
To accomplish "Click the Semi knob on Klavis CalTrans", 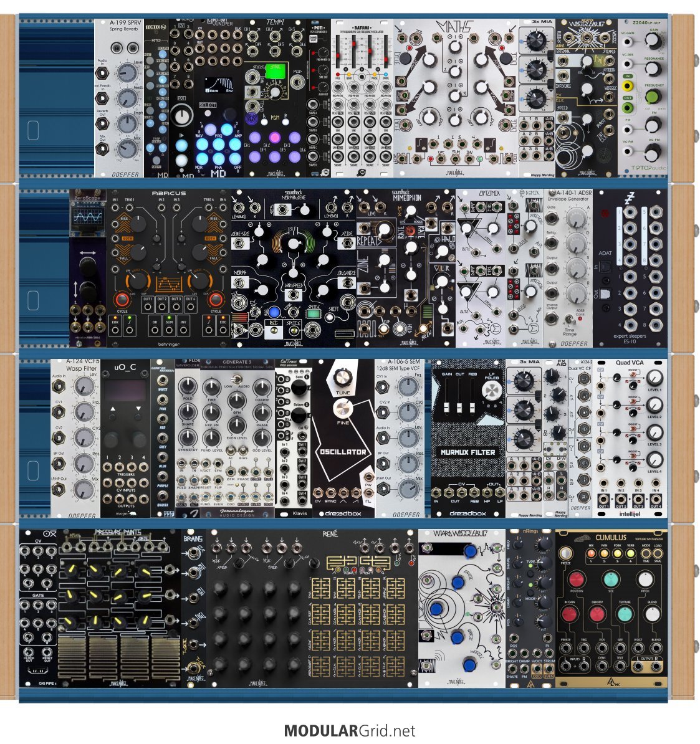I will point(299,387).
